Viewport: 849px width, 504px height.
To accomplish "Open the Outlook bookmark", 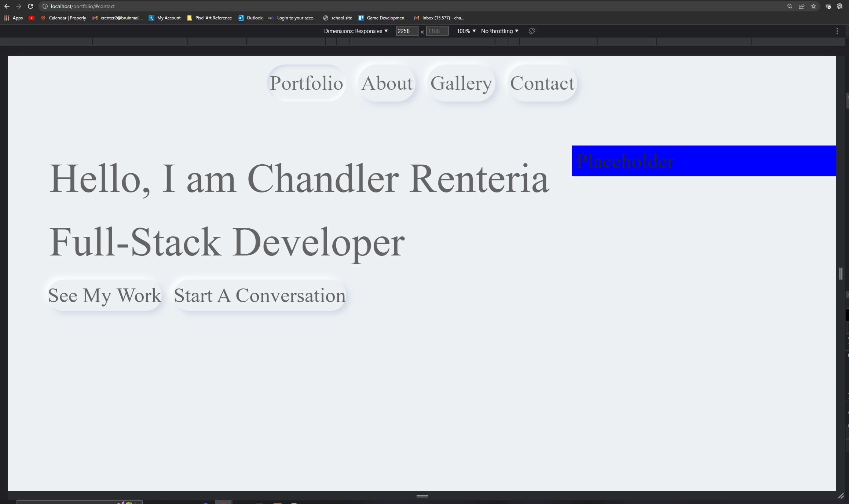I will 250,18.
